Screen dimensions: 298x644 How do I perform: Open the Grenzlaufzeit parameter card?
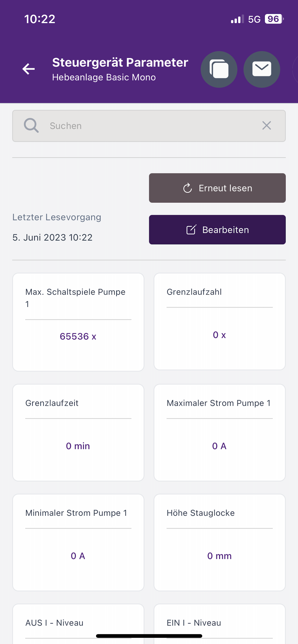tap(78, 433)
